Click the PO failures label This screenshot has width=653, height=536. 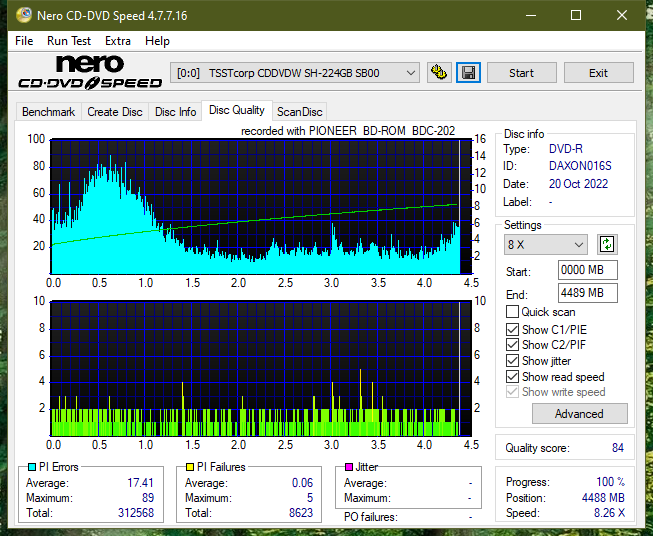point(371,517)
